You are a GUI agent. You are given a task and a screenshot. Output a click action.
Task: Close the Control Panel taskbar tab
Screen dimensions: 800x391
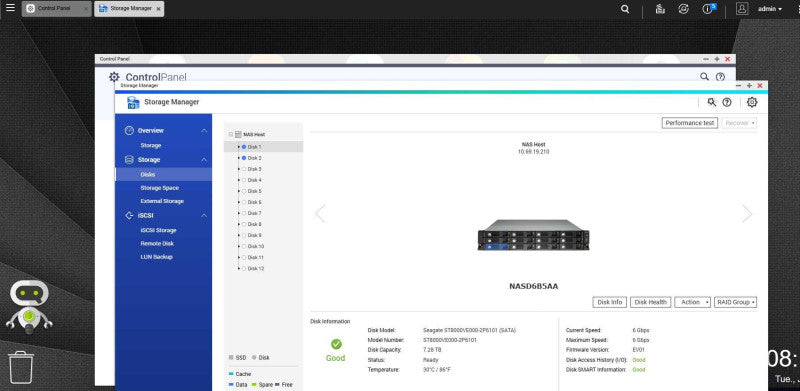point(86,9)
